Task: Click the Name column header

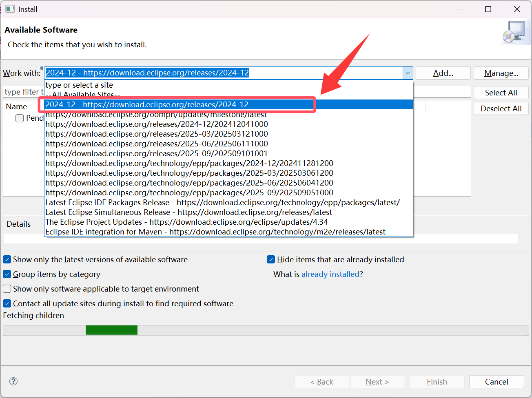Action: (x=17, y=106)
